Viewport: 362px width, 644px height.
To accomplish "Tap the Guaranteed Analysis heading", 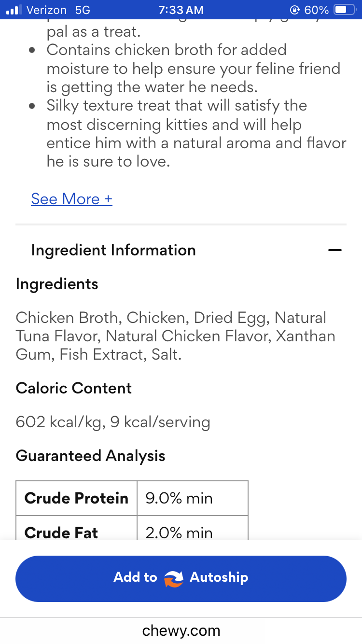I will click(91, 456).
